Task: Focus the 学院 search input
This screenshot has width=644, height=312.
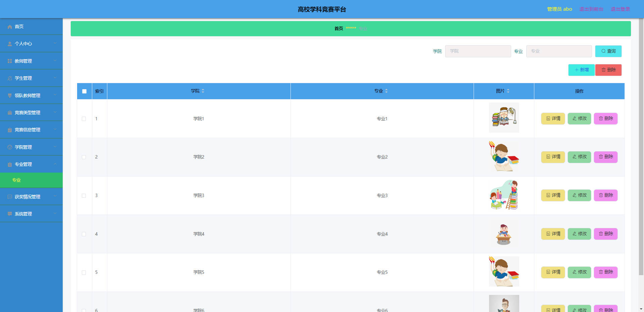Action: click(x=478, y=51)
